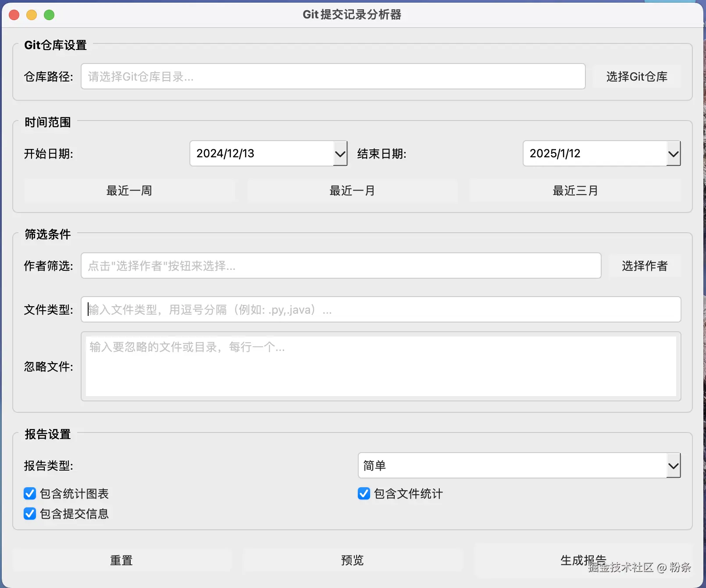Viewport: 706px width, 588px height.
Task: Click the 忽略文件 text area
Action: 380,366
